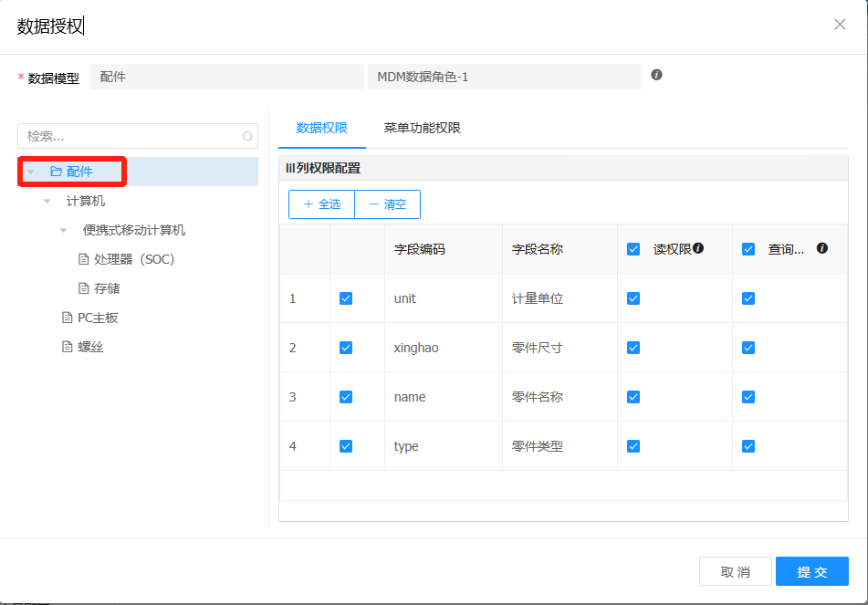Click the 检索 search input field
The image size is (868, 605).
[x=128, y=136]
